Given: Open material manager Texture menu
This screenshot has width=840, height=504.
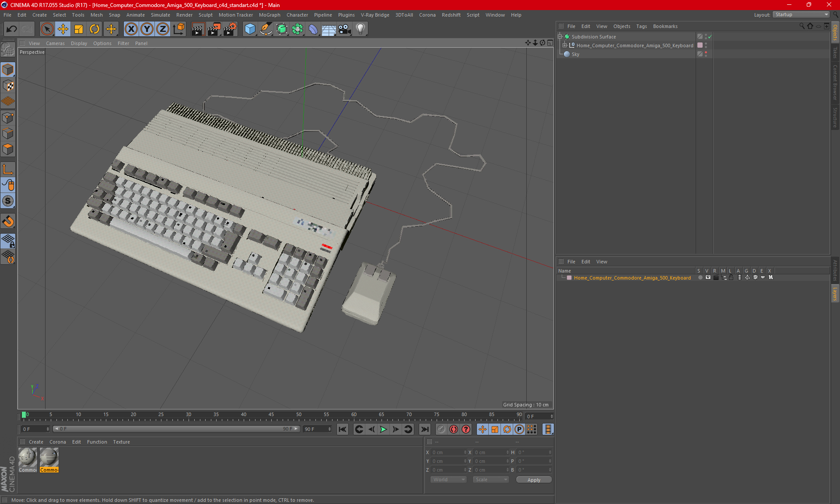Looking at the screenshot, I should pos(121,442).
